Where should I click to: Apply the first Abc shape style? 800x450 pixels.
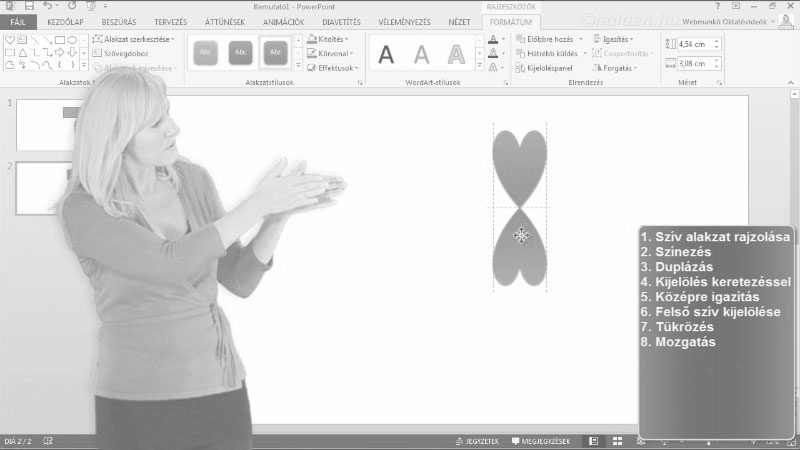pyautogui.click(x=206, y=53)
